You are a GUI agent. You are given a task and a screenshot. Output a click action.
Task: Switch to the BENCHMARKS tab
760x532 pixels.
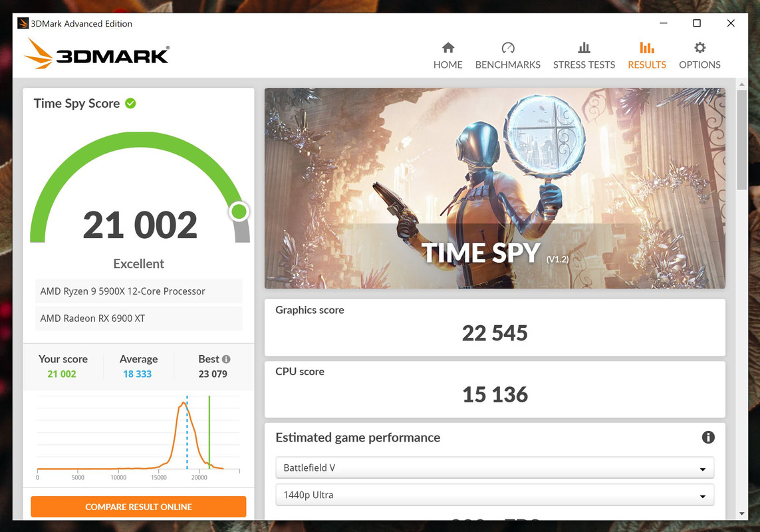pos(507,56)
